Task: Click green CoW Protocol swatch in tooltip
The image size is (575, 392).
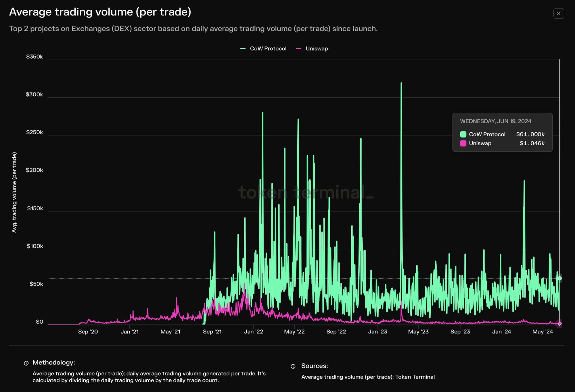Action: point(463,134)
